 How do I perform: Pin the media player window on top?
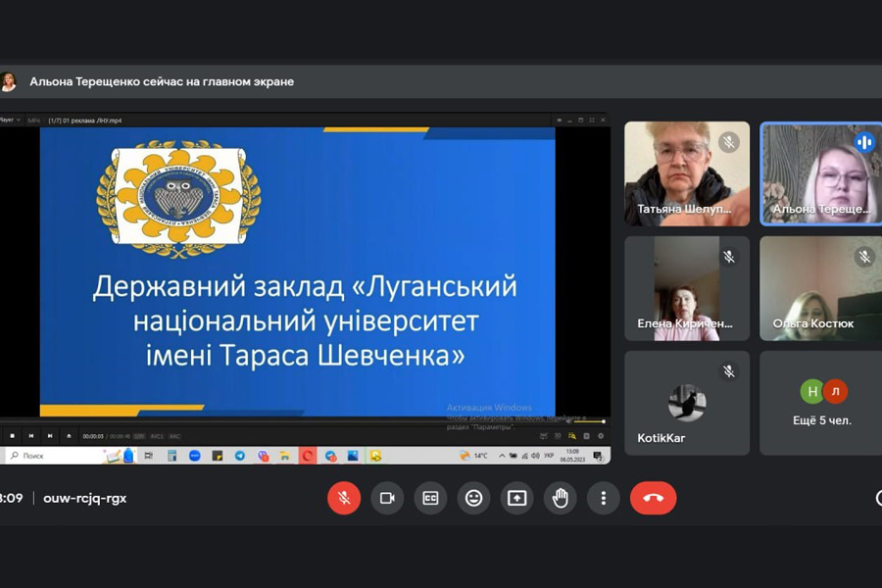(x=559, y=120)
